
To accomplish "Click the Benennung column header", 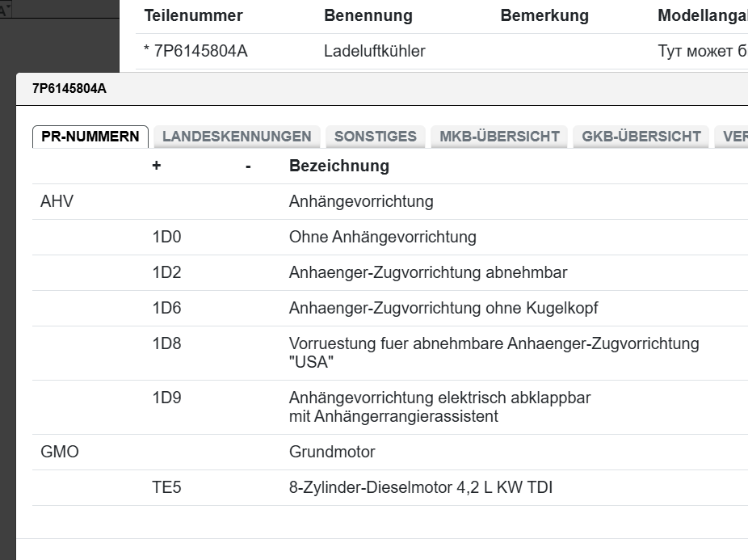I will click(x=368, y=16).
